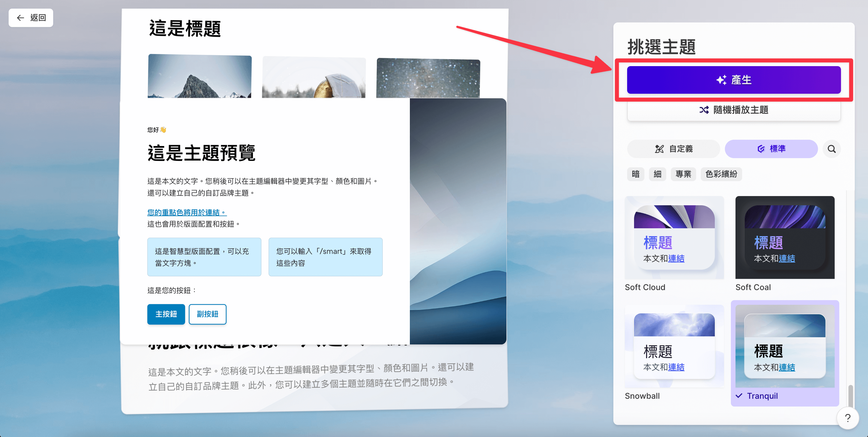Click the back arrow icon
The width and height of the screenshot is (868, 437).
[x=20, y=18]
